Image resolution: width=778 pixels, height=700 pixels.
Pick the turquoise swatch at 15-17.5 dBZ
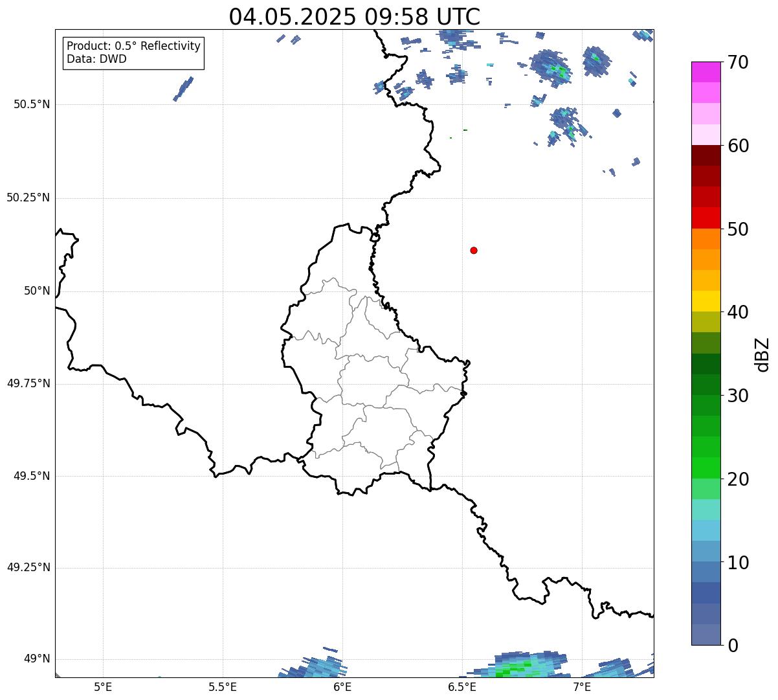click(706, 510)
